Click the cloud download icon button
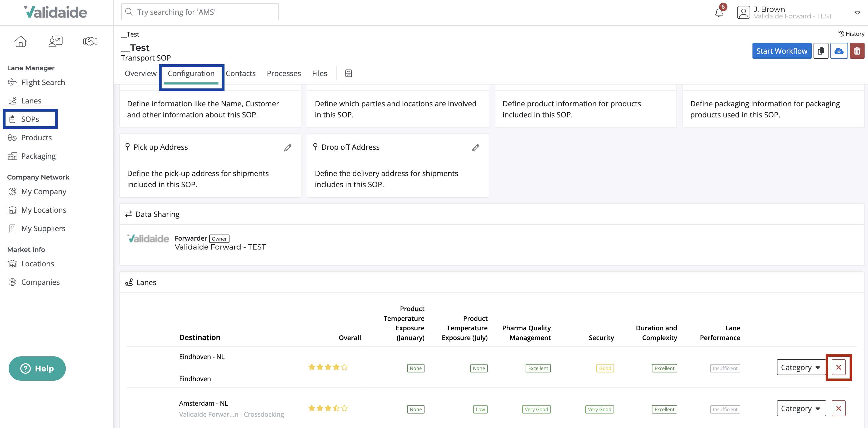The image size is (868, 428). tap(839, 51)
